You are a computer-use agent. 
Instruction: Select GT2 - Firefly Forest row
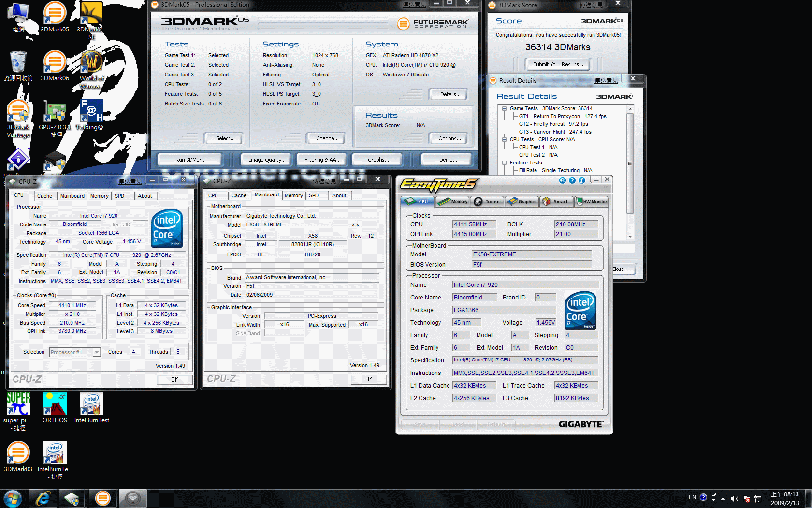click(553, 124)
